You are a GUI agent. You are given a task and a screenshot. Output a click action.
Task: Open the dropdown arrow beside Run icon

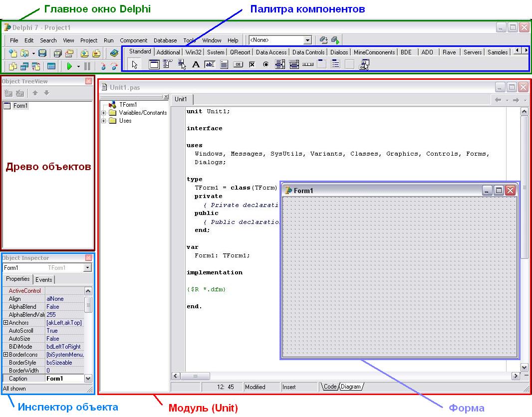(x=78, y=66)
